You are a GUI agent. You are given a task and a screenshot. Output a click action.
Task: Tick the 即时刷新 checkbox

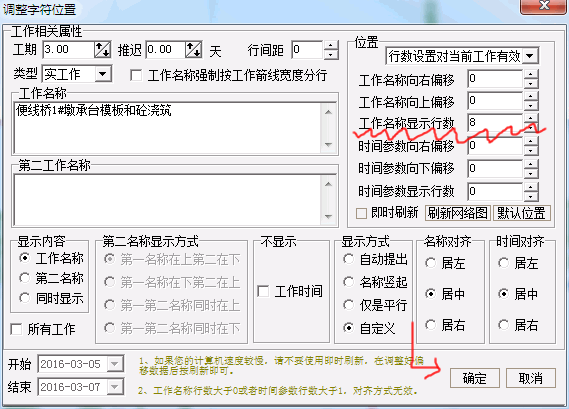[x=361, y=213]
